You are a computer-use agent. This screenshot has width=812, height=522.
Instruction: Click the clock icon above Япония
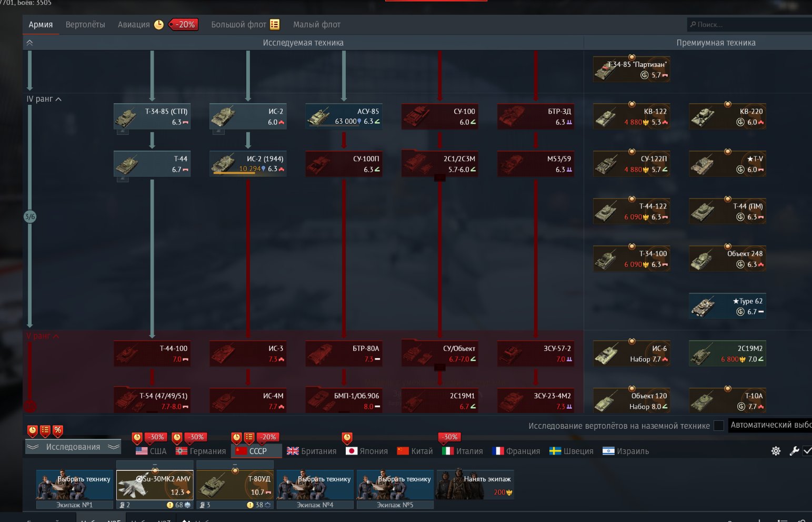[347, 437]
